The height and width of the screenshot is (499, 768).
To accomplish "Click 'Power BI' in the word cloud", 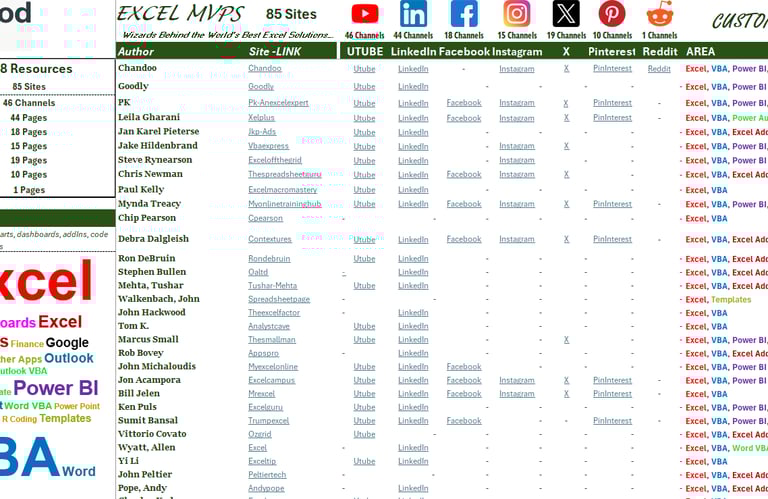I will (x=56, y=388).
